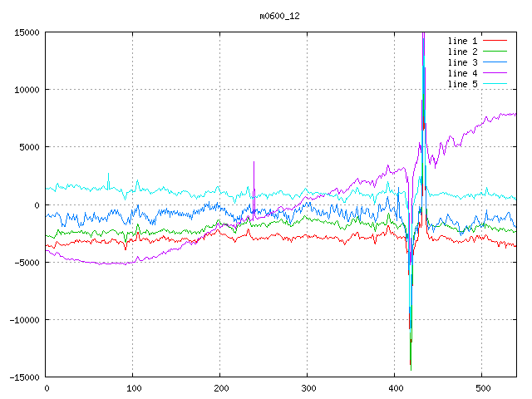Image resolution: width=532 pixels, height=399 pixels.
Task: Click the 100 x-axis tick label
Action: click(x=133, y=388)
